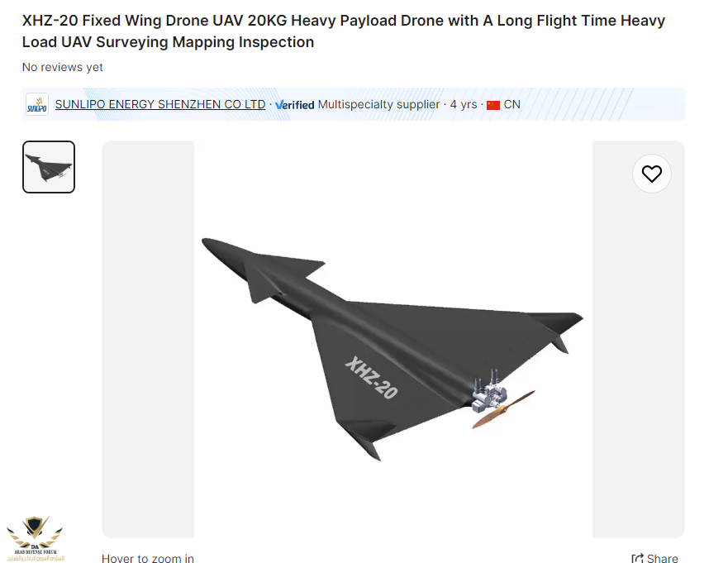
Task: Click the main XHZ-20 drone image
Action: [393, 340]
